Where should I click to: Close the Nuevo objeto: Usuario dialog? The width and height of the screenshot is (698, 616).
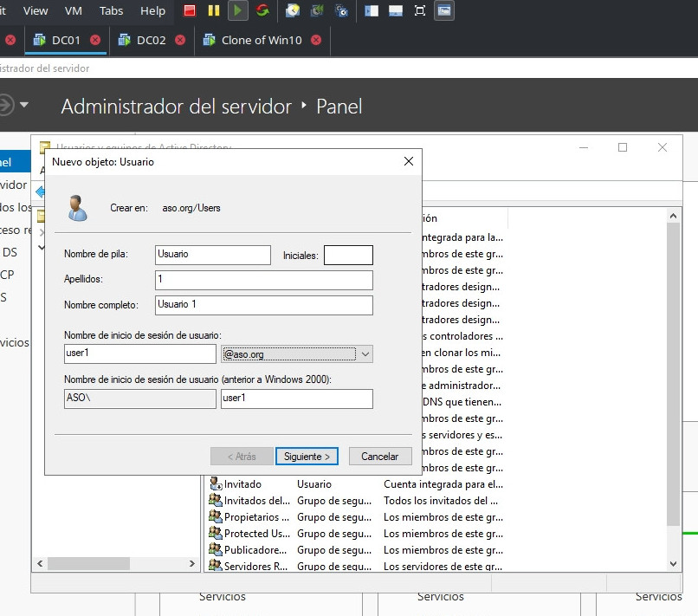pos(409,162)
